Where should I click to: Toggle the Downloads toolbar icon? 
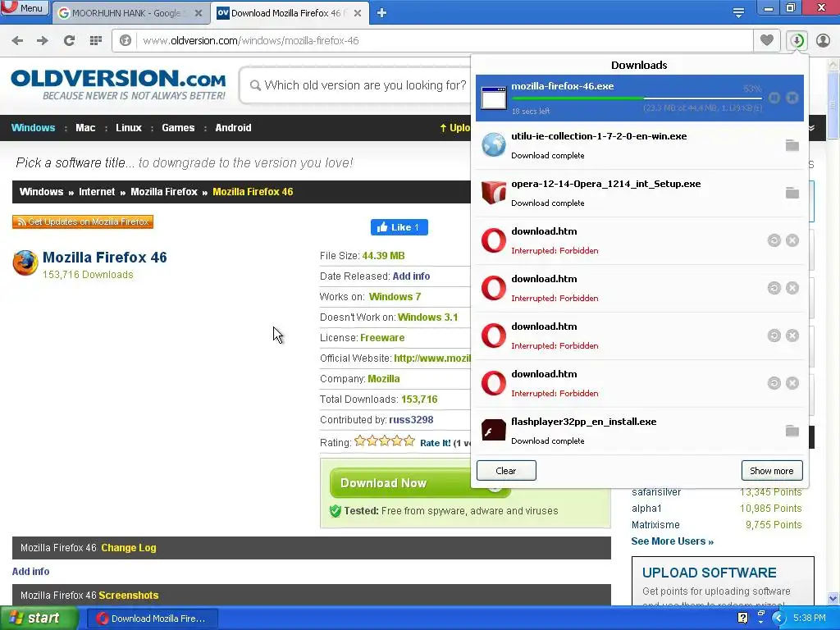coord(797,41)
